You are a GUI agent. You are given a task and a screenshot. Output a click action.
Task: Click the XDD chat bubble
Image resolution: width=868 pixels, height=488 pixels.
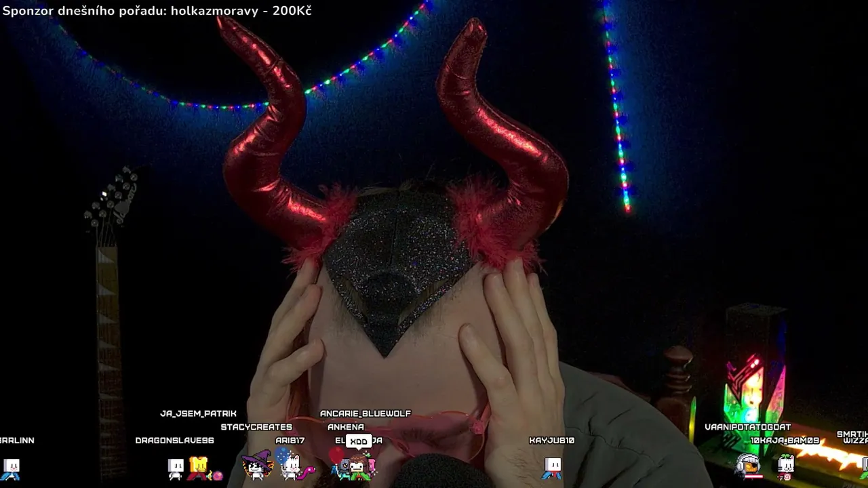(x=359, y=441)
